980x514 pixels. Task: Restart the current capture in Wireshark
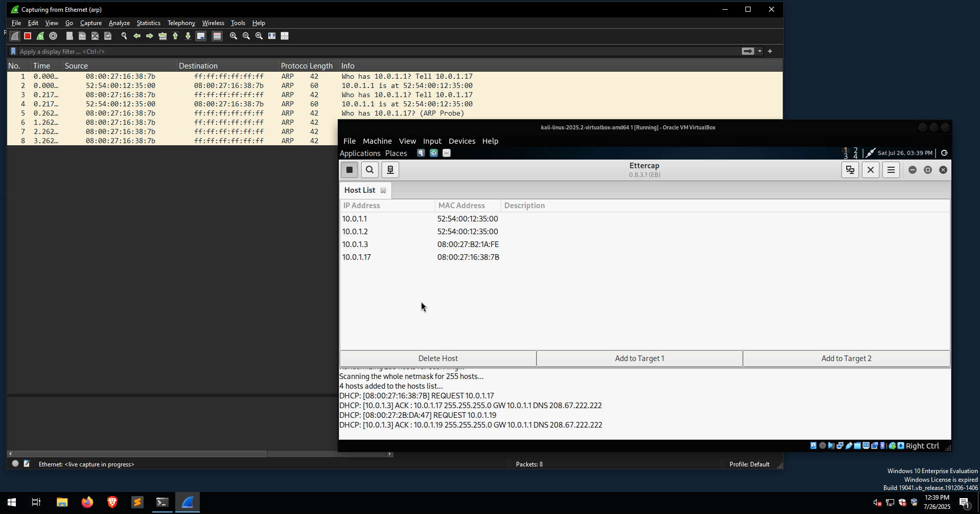(40, 36)
